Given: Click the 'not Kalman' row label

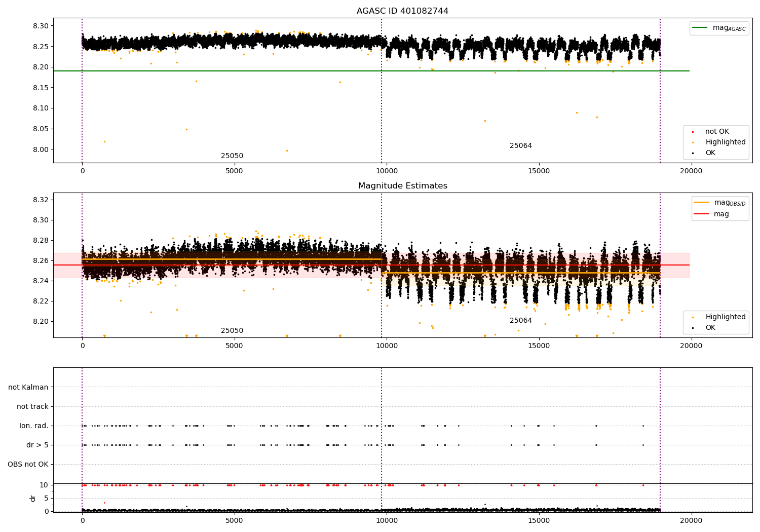Looking at the screenshot, I should click(x=28, y=387).
